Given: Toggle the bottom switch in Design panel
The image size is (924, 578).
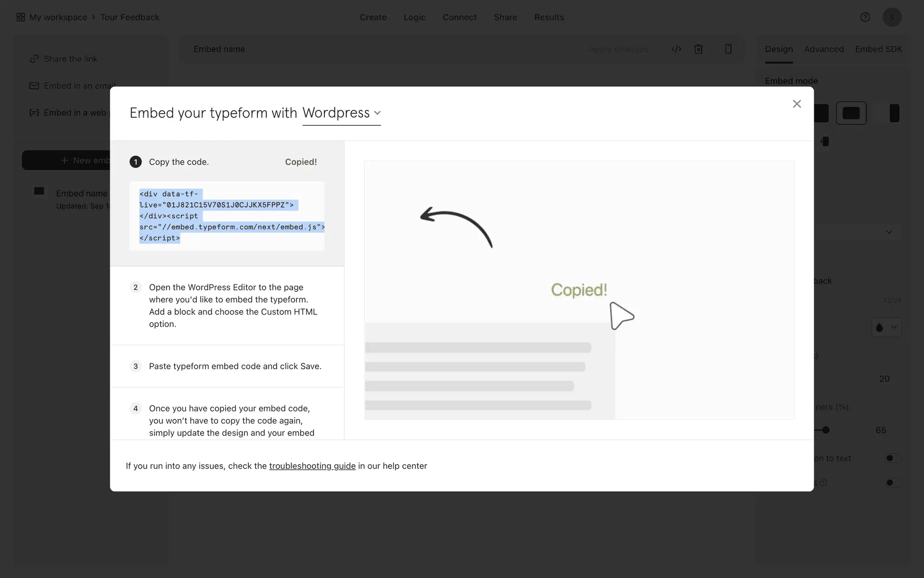Looking at the screenshot, I should click(x=892, y=482).
